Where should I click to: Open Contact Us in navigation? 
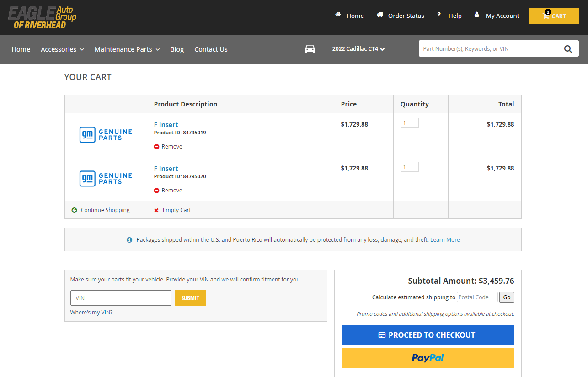[211, 49]
